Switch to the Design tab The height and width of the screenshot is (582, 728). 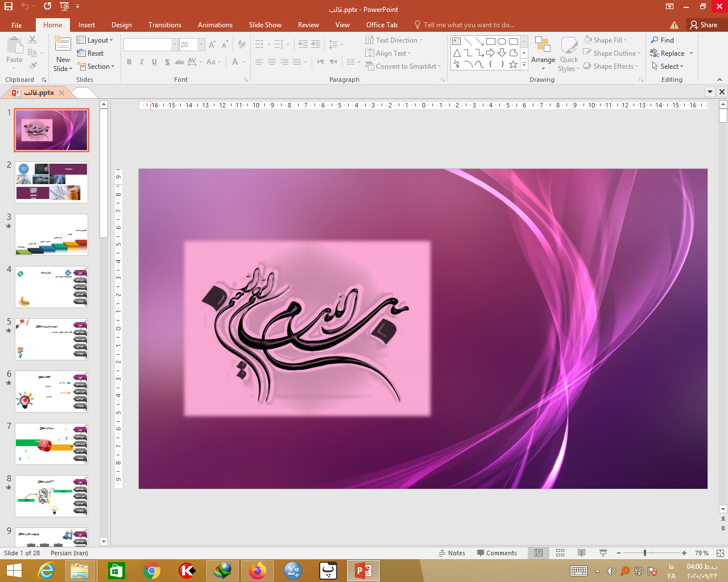[121, 25]
